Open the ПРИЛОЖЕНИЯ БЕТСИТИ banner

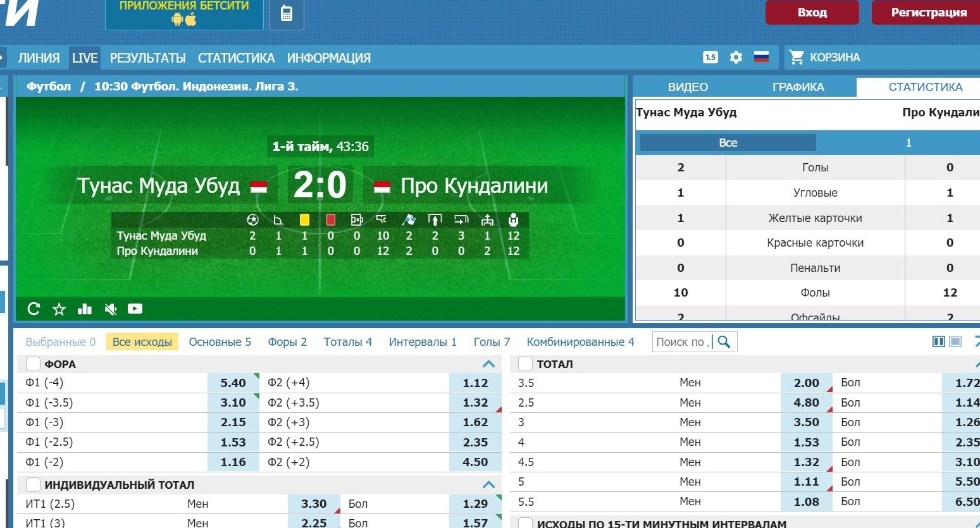click(x=184, y=14)
